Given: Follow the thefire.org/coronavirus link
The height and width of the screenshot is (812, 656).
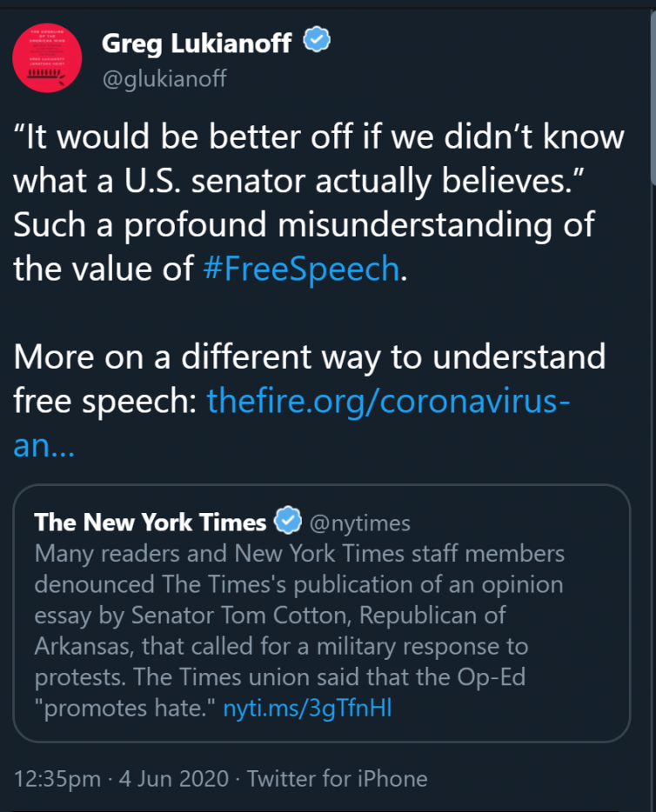Looking at the screenshot, I should pos(388,400).
